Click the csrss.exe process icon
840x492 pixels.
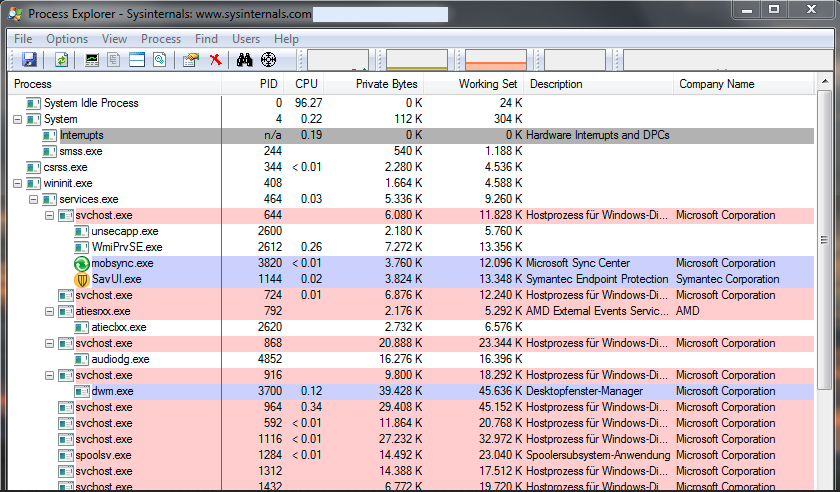coord(33,167)
